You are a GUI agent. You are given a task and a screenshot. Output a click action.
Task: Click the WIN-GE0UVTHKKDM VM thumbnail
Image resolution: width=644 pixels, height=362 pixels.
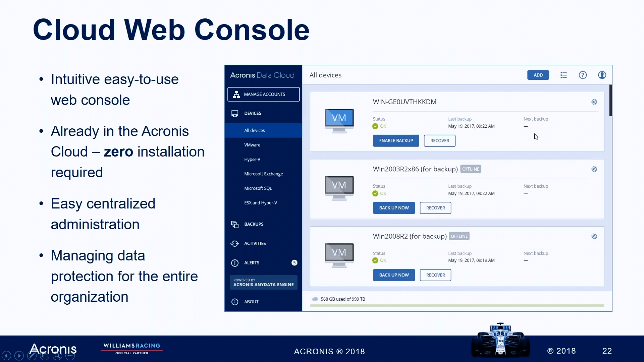coord(339,121)
